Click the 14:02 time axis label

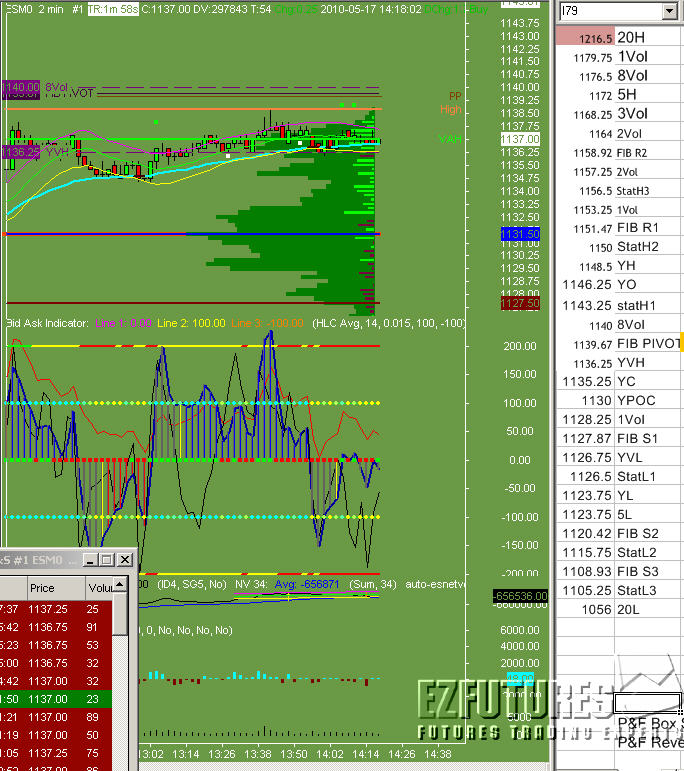point(329,754)
